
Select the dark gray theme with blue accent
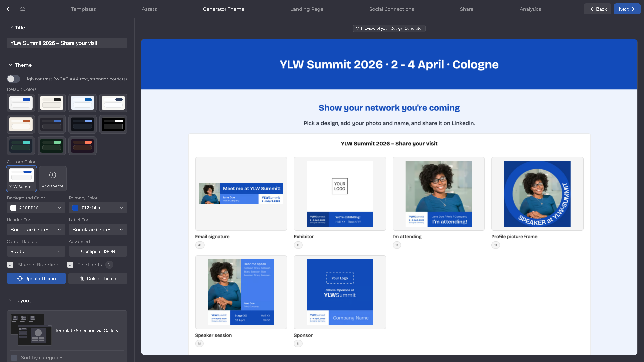[x=51, y=124]
